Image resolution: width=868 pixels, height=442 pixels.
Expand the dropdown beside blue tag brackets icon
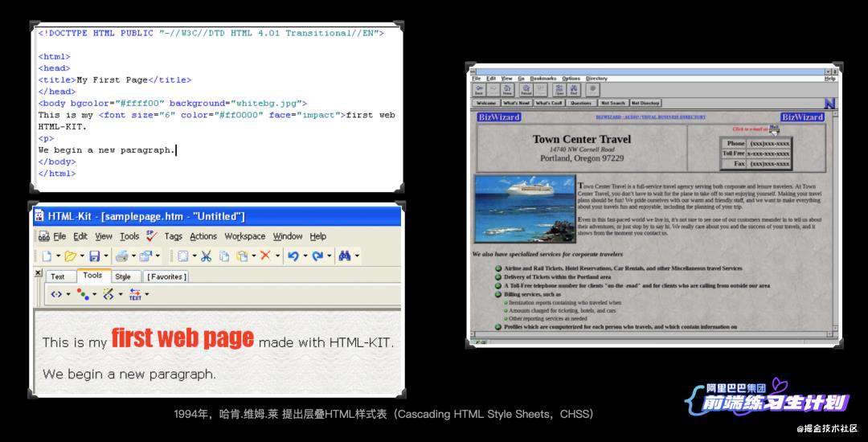point(68,294)
